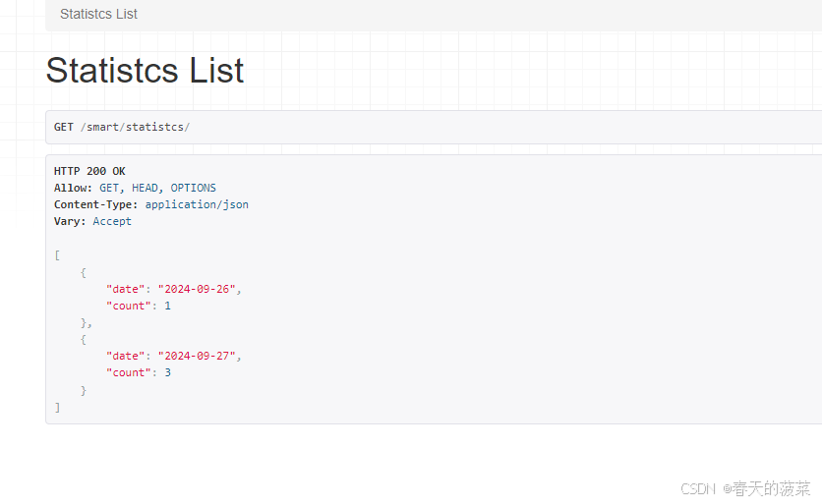Image resolution: width=822 pixels, height=504 pixels.
Task: Click the Vary: Accept header line
Action: [92, 221]
